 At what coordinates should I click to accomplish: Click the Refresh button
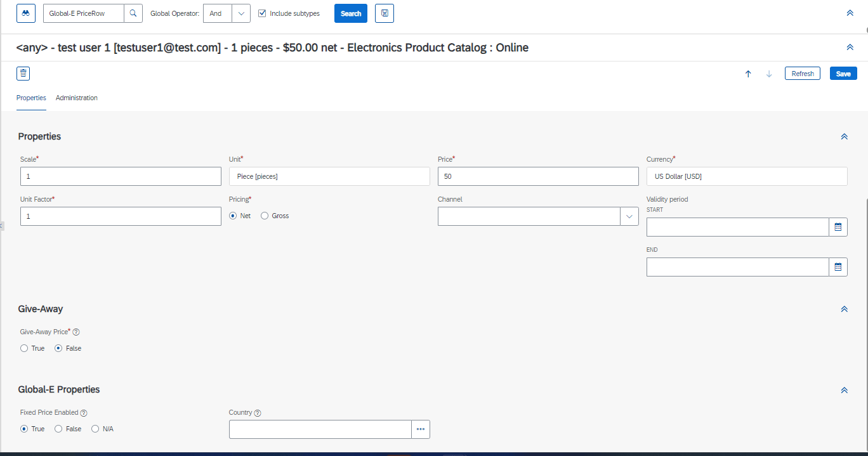(x=803, y=74)
